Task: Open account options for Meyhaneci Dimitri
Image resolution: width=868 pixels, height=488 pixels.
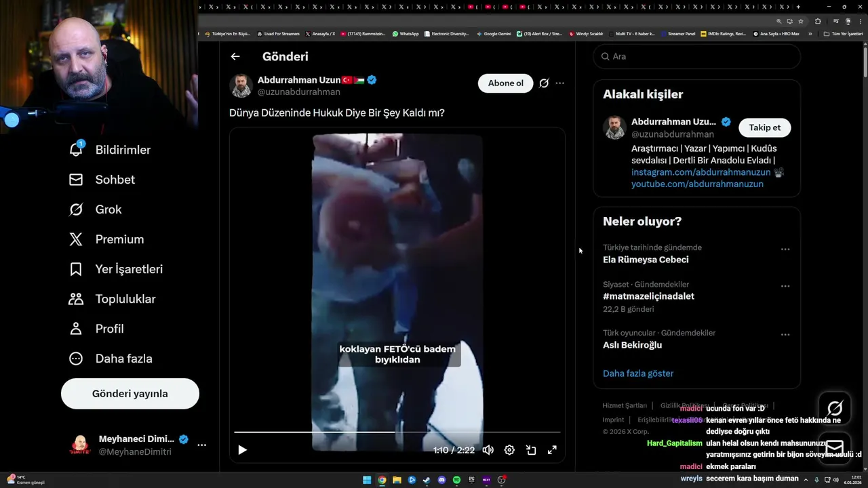Action: (x=201, y=445)
